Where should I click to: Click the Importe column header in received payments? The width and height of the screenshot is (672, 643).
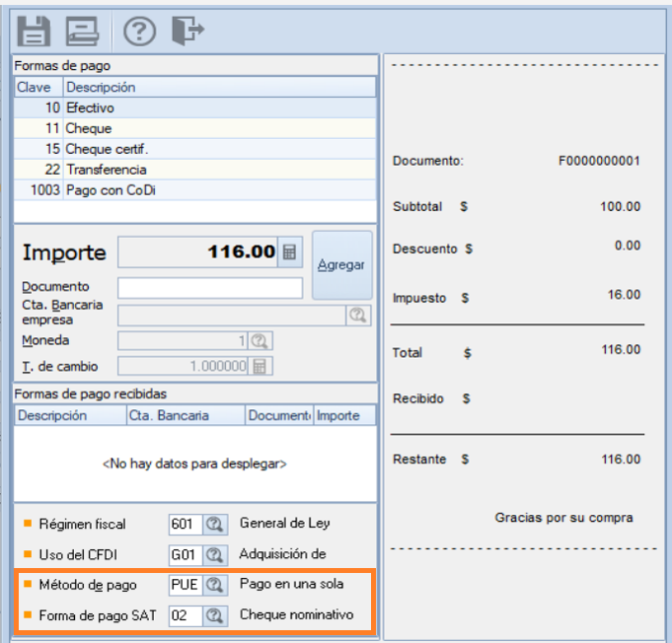[345, 415]
